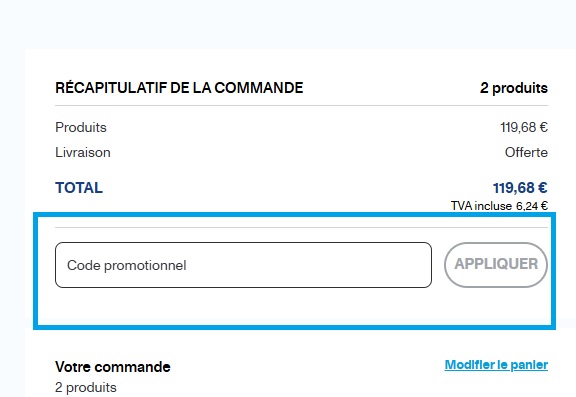Click the blue border of highlighted promo section

(294, 327)
